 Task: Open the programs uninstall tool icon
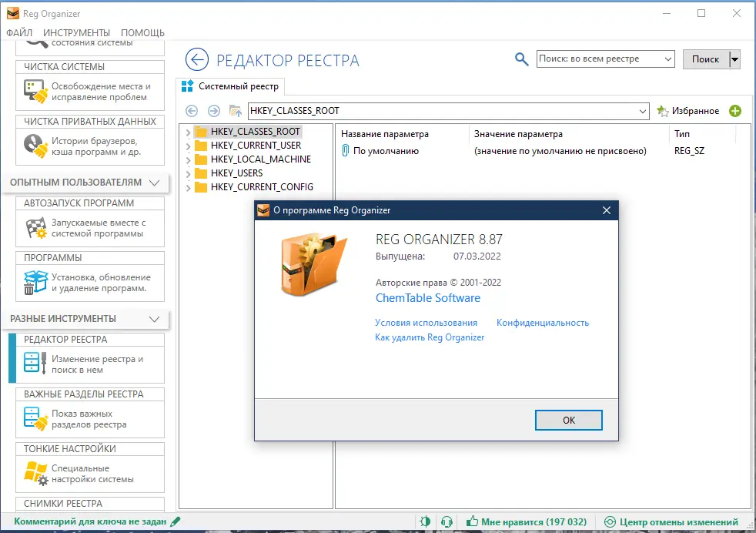(x=35, y=282)
